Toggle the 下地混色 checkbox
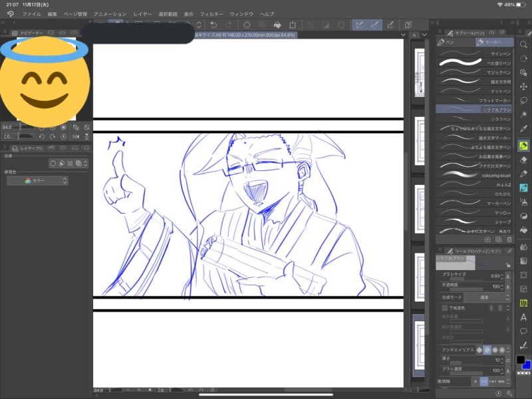Screen dimensions: 532x399 click(x=444, y=308)
